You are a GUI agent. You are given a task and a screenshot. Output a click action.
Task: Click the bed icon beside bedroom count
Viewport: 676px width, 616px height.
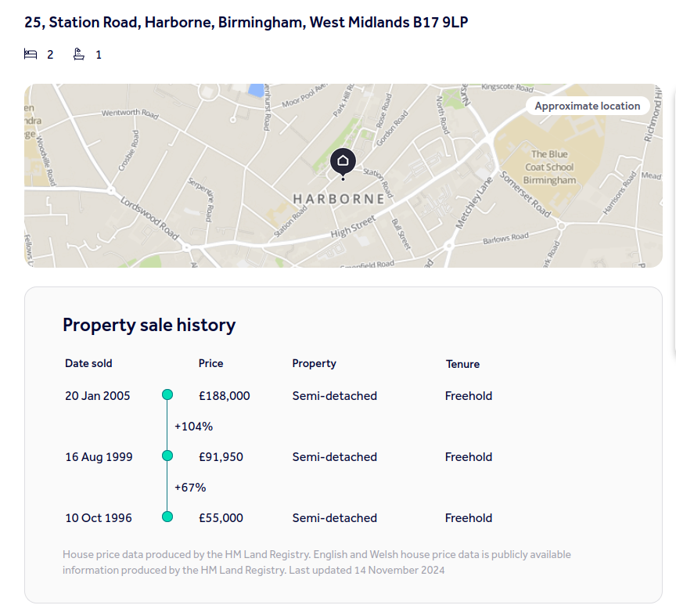pos(31,54)
